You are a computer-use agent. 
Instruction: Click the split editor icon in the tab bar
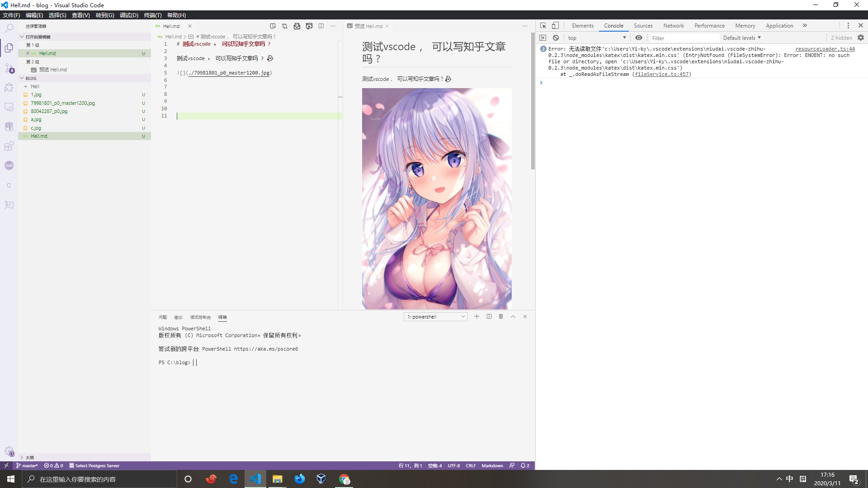coord(321,26)
